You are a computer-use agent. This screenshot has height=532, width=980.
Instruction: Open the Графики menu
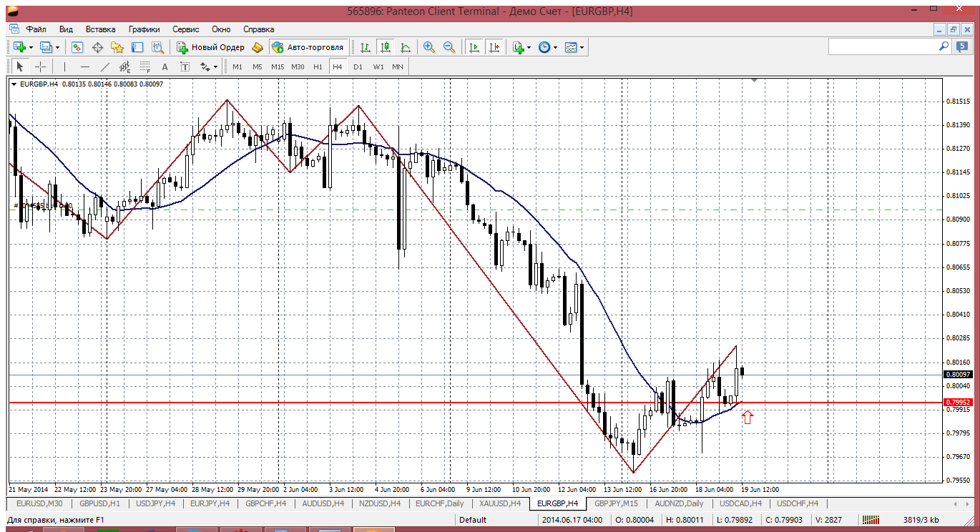click(x=144, y=29)
